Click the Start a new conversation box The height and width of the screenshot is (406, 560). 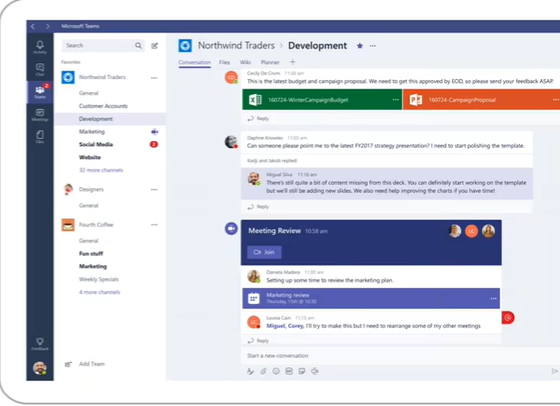[400, 356]
